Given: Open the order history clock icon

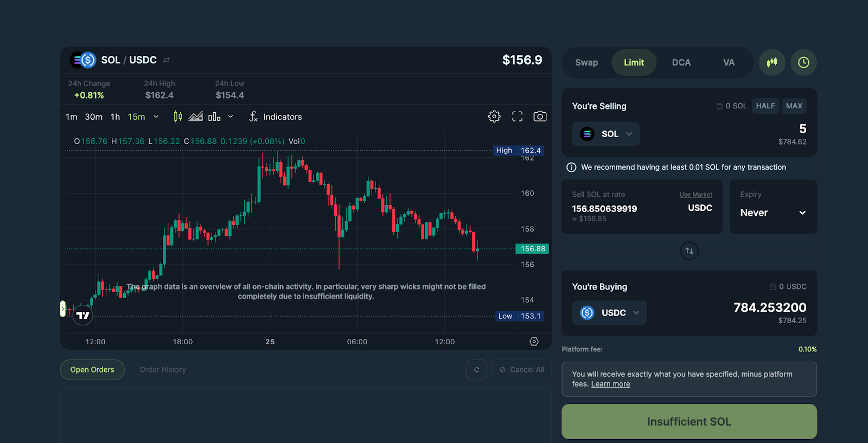Looking at the screenshot, I should pyautogui.click(x=803, y=62).
